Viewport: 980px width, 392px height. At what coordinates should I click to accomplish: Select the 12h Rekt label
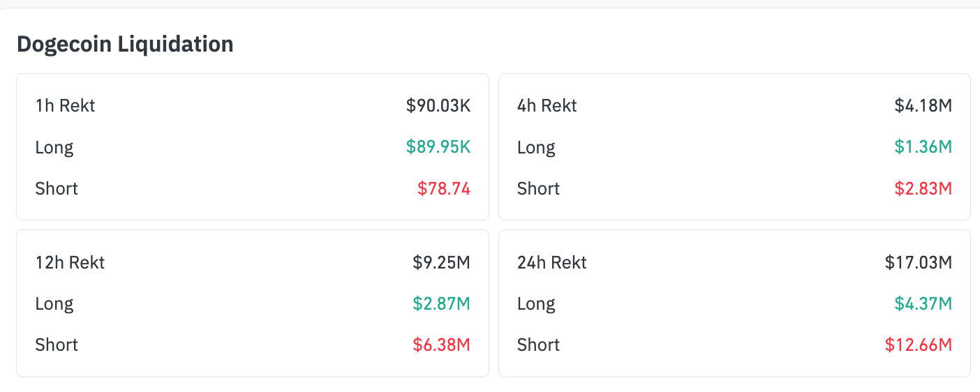click(x=70, y=263)
